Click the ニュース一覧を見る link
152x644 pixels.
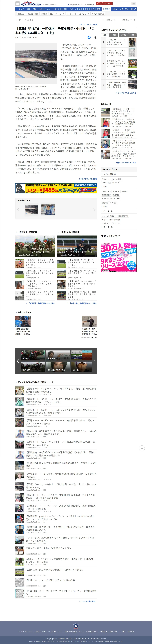(x=87, y=601)
